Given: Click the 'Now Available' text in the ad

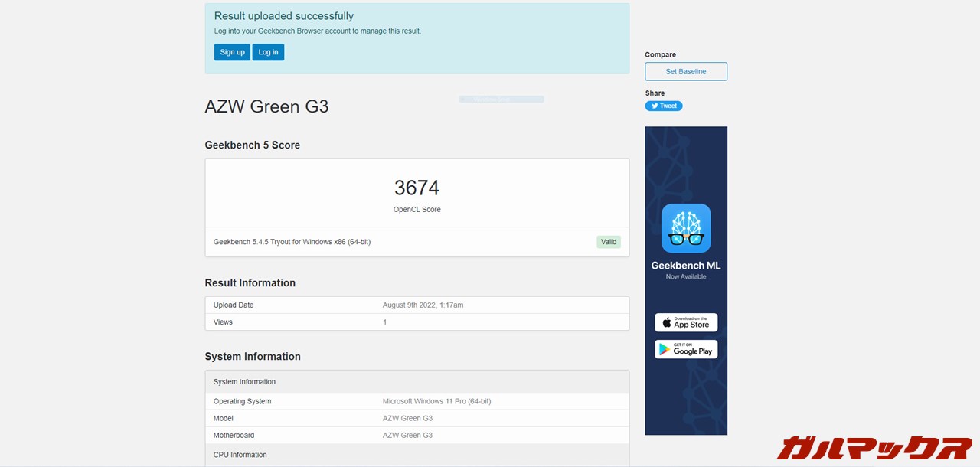Looking at the screenshot, I should (x=686, y=276).
